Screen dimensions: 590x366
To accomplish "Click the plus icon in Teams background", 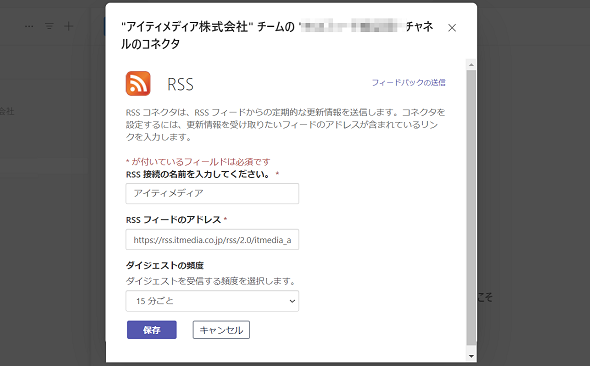I will (69, 26).
